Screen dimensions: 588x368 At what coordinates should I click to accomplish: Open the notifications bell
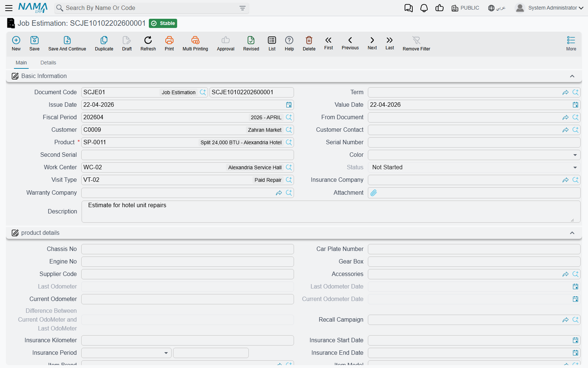(424, 8)
